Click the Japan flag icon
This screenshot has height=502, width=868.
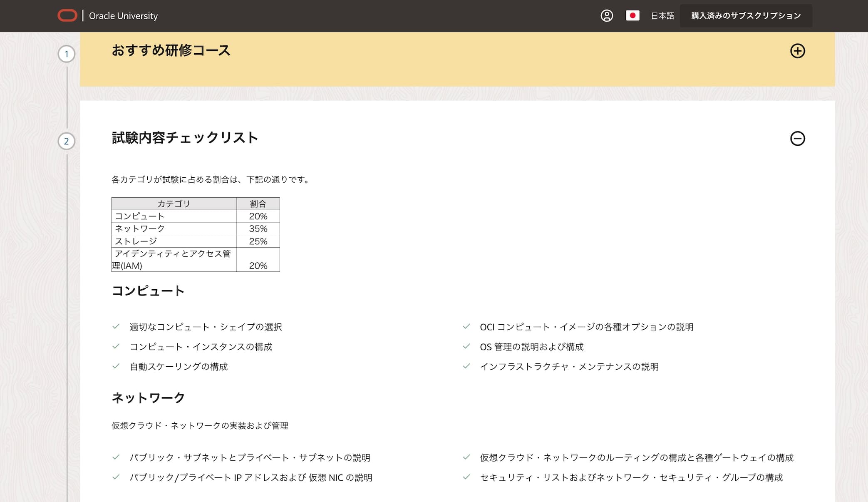click(x=633, y=15)
